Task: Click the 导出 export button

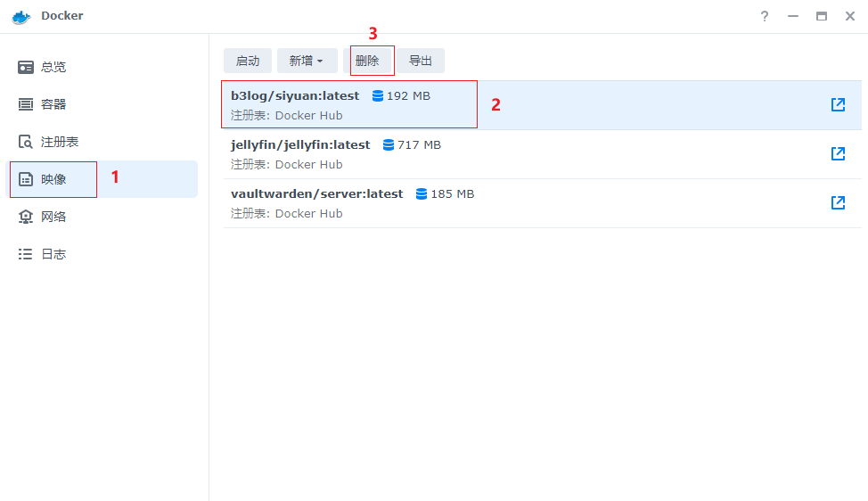Action: click(x=420, y=61)
